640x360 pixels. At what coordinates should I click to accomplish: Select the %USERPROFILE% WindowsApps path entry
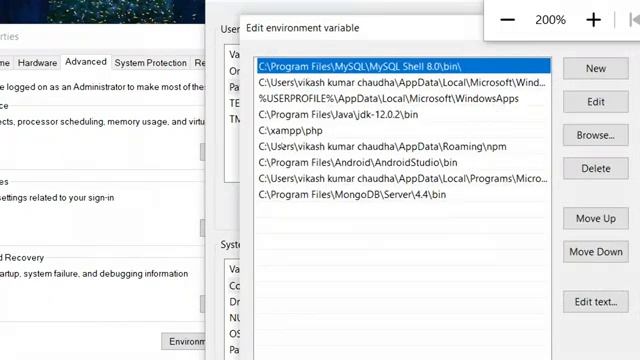coord(403,99)
